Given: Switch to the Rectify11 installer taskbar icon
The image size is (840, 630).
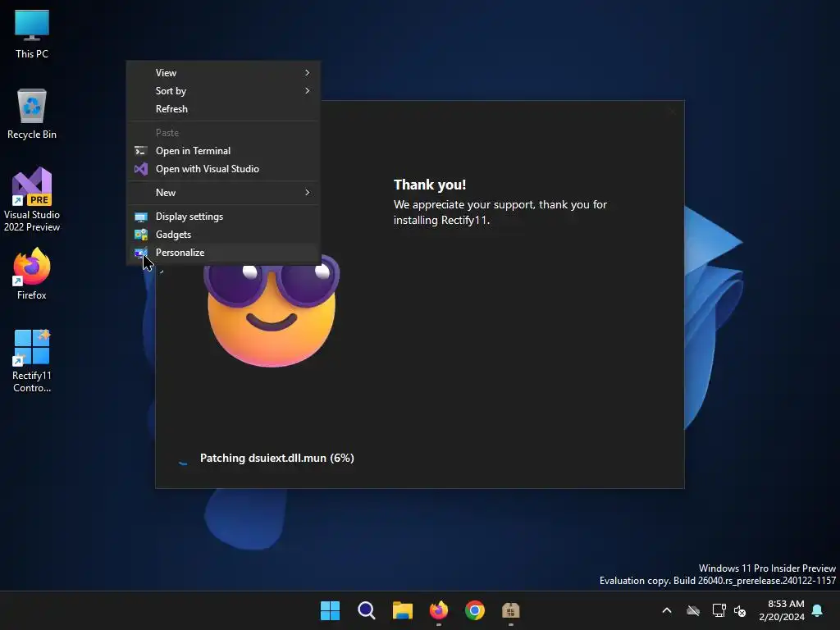Looking at the screenshot, I should point(510,610).
